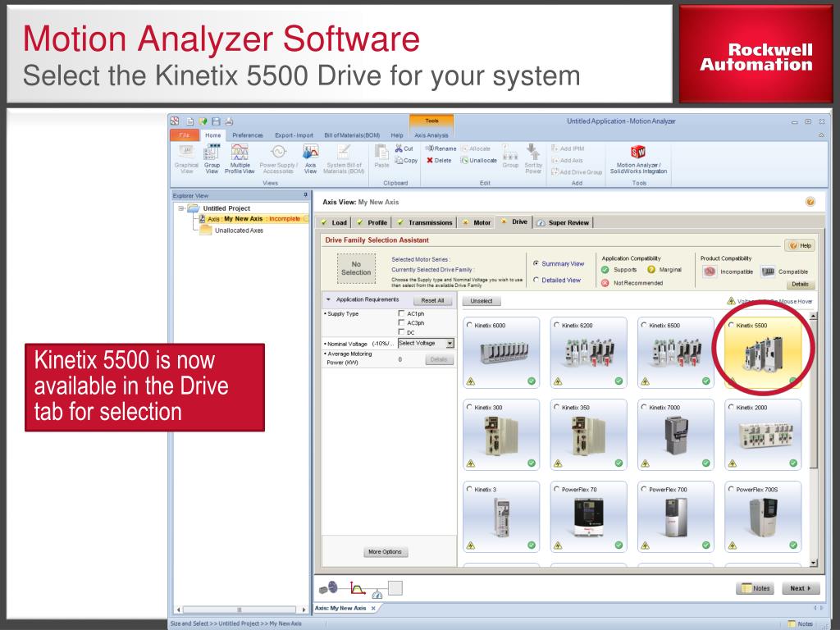Cut the selected item
Screen dimensions: 840x630
404,148
